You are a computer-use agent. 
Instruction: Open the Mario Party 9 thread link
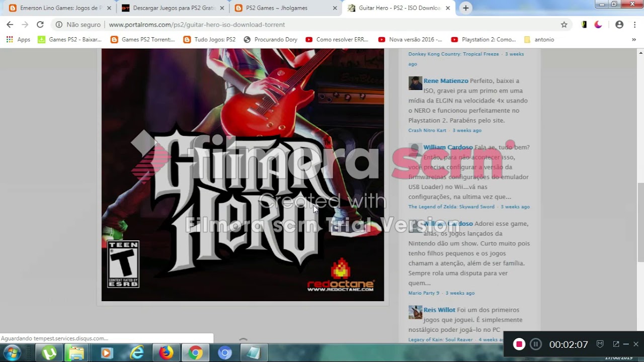(x=424, y=293)
